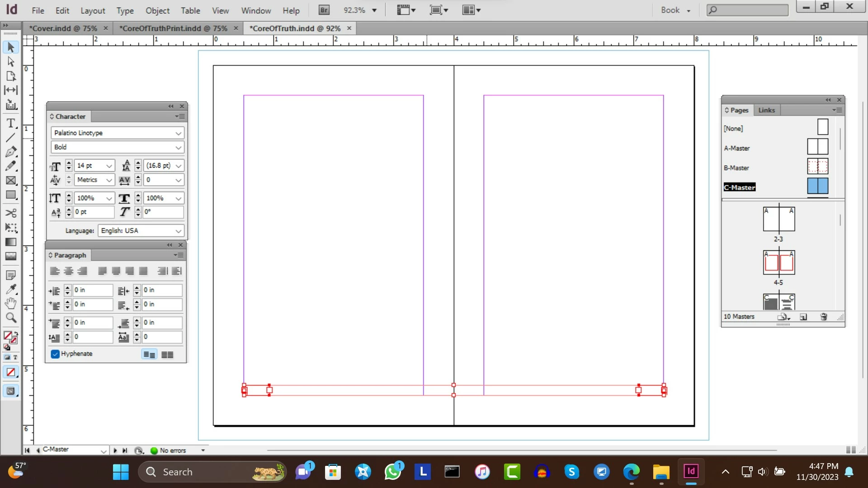Screen dimensions: 868x488
Task: Select the Hand tool
Action: [10, 303]
